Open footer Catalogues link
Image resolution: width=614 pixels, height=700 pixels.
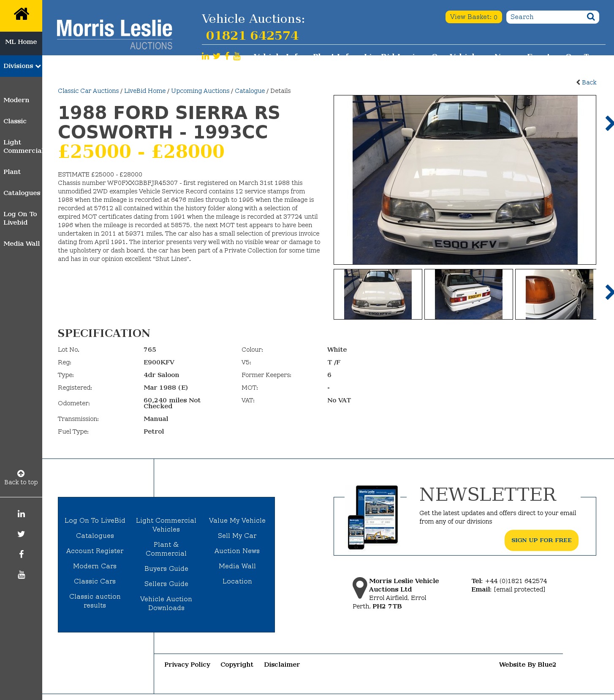95,536
